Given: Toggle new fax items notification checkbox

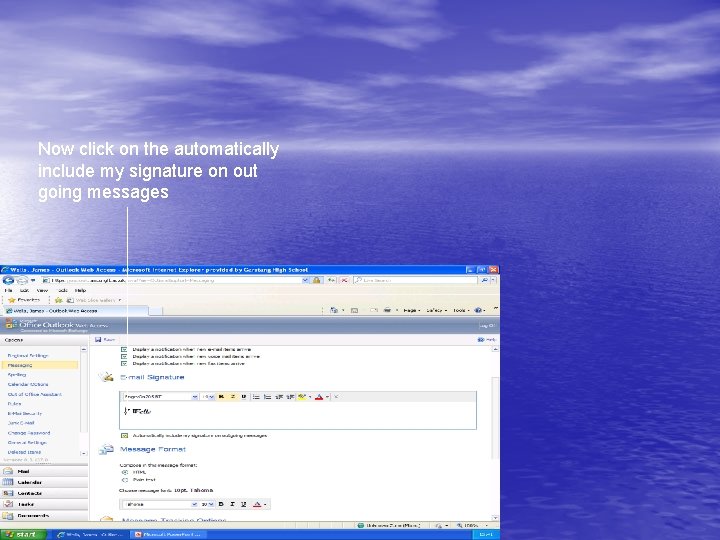Looking at the screenshot, I should point(124,363).
